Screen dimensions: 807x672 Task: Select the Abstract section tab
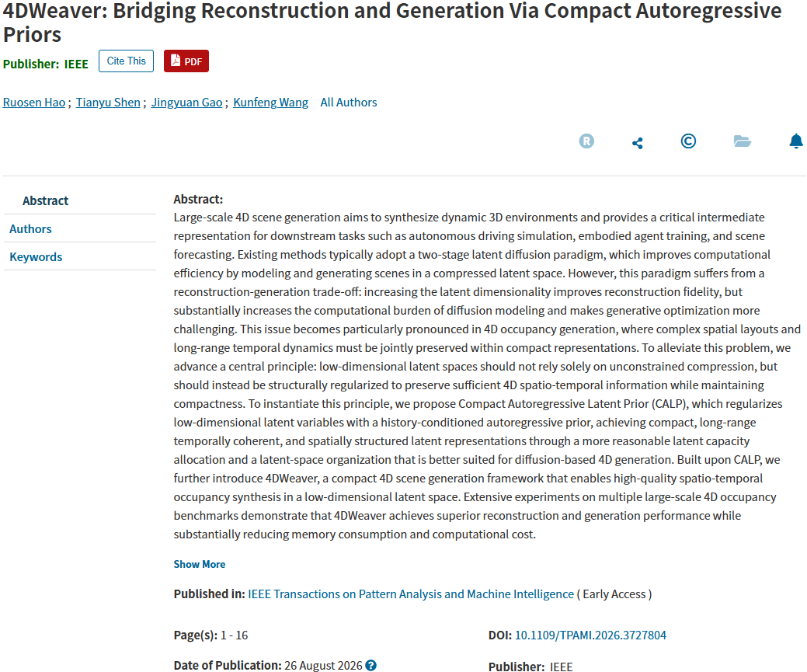point(45,200)
